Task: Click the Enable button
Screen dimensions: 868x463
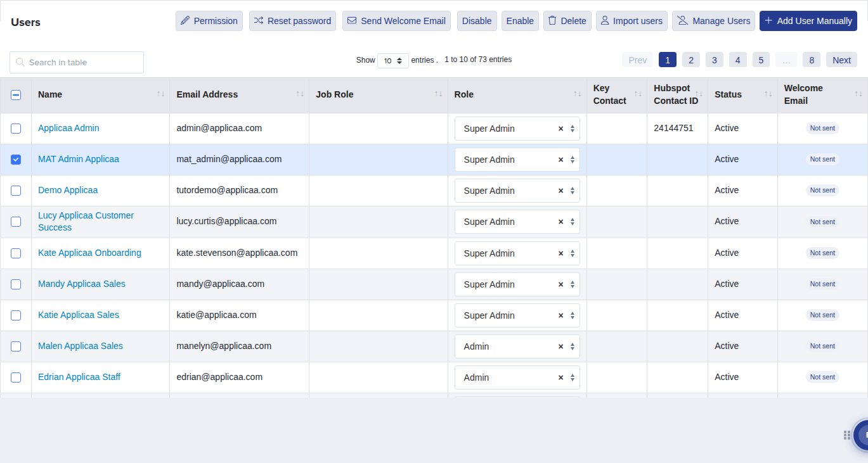Action: pyautogui.click(x=520, y=21)
